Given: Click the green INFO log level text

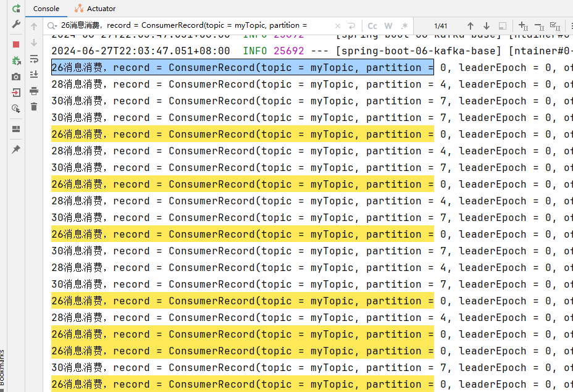Looking at the screenshot, I should [255, 51].
